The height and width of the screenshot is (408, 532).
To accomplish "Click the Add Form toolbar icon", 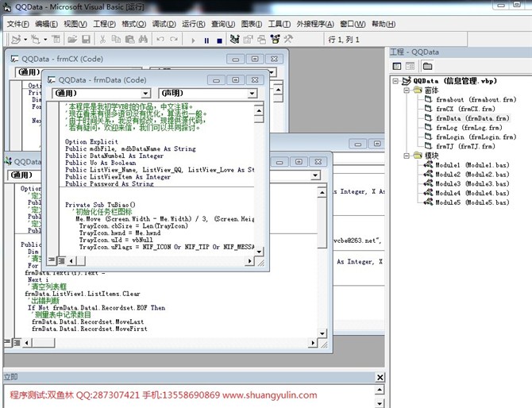I will tap(35, 40).
